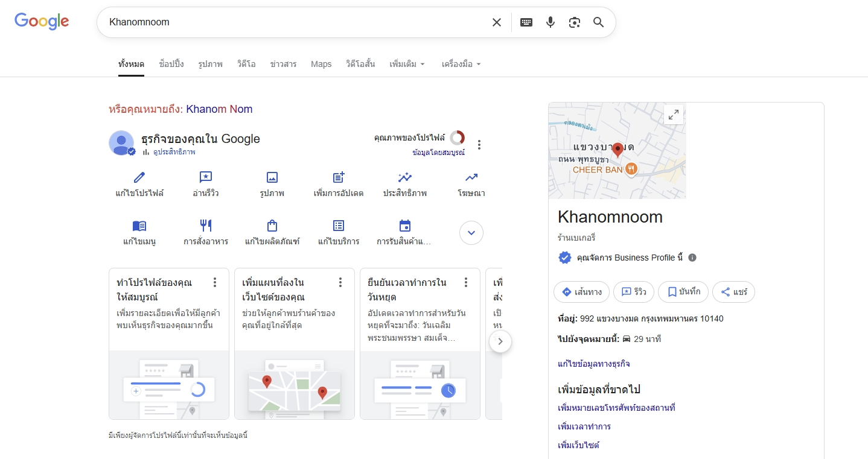868x459 pixels.
Task: Click the Google logo
Action: point(42,22)
